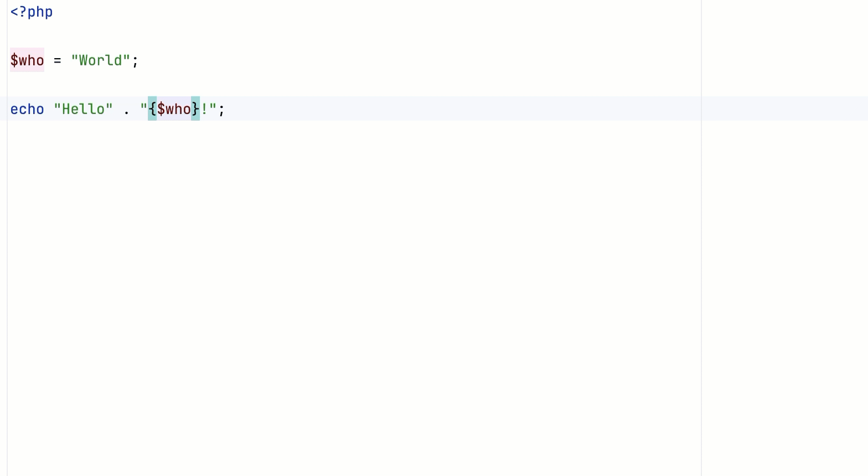Viewport: 868px width, 476px height.
Task: Click the closing double quote after the exclamation mark
Action: (x=213, y=105)
